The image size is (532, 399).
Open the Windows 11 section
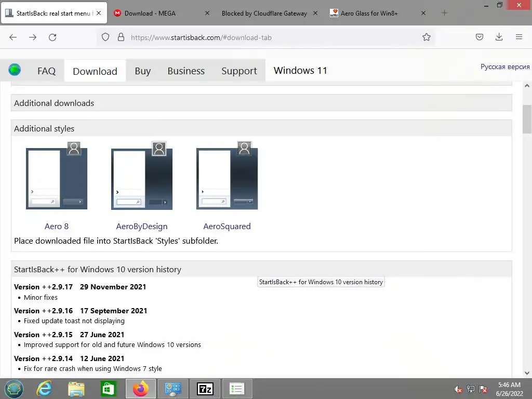click(300, 71)
